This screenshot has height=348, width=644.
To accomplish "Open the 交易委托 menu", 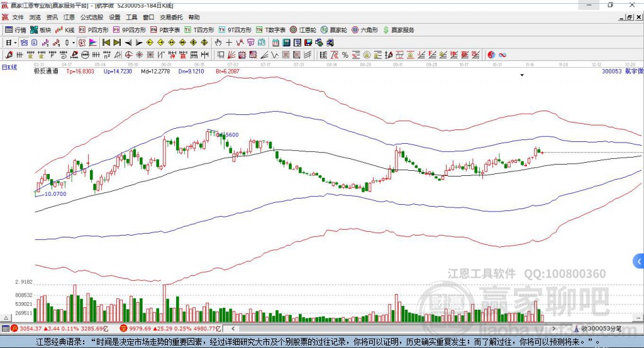I will pos(171,17).
